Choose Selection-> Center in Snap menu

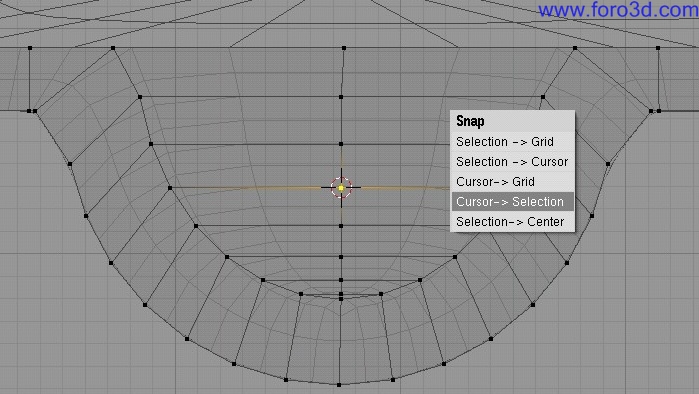tap(512, 222)
